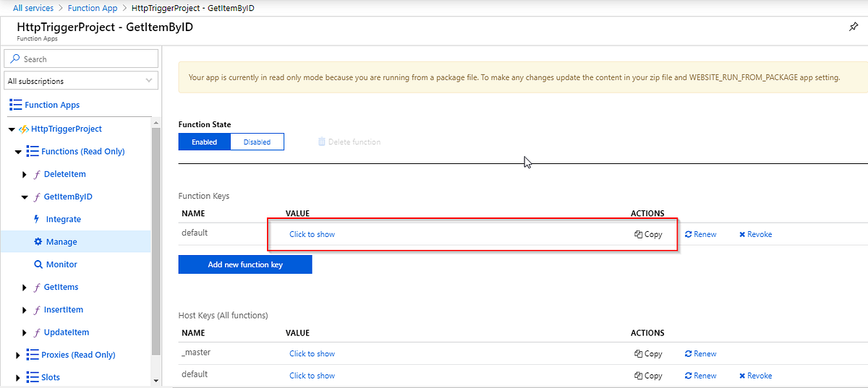Collapse the HttpTriggerProject tree node

(x=12, y=129)
